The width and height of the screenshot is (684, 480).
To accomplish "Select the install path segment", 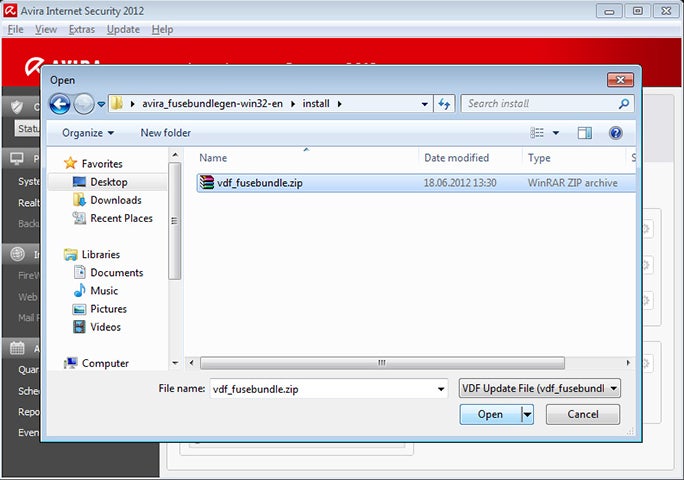I will click(316, 104).
